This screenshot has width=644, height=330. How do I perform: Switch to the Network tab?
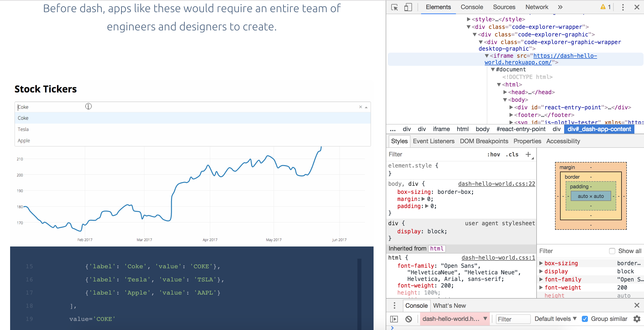537,7
